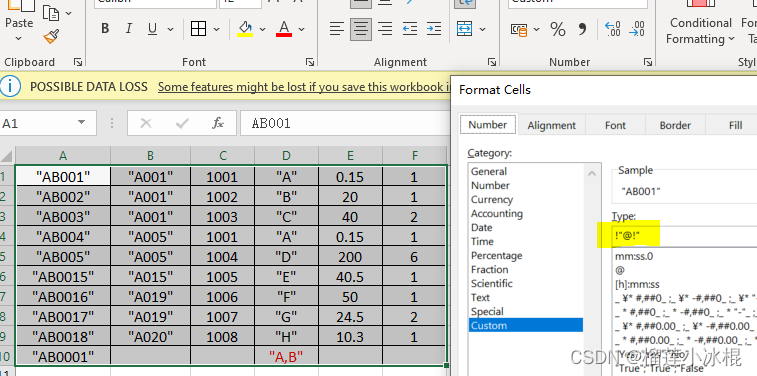Viewport: 757px width, 376px height.
Task: Expand the Name Box dropdown
Action: [x=81, y=123]
